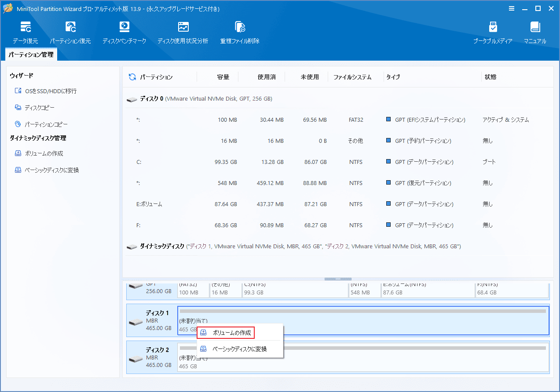Click the 'OSをSSD/HDDに移行' wizard link
The image size is (560, 392).
(51, 91)
